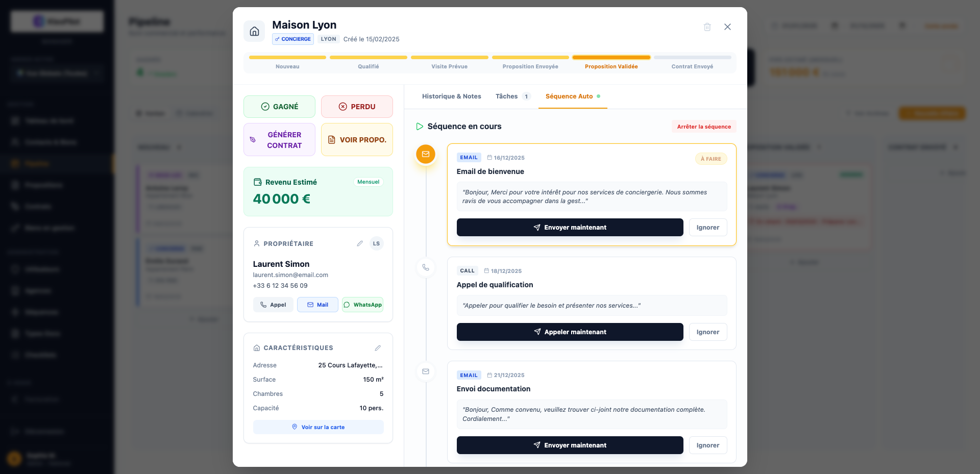Click the house icon beside Maison Lyon

point(254,32)
